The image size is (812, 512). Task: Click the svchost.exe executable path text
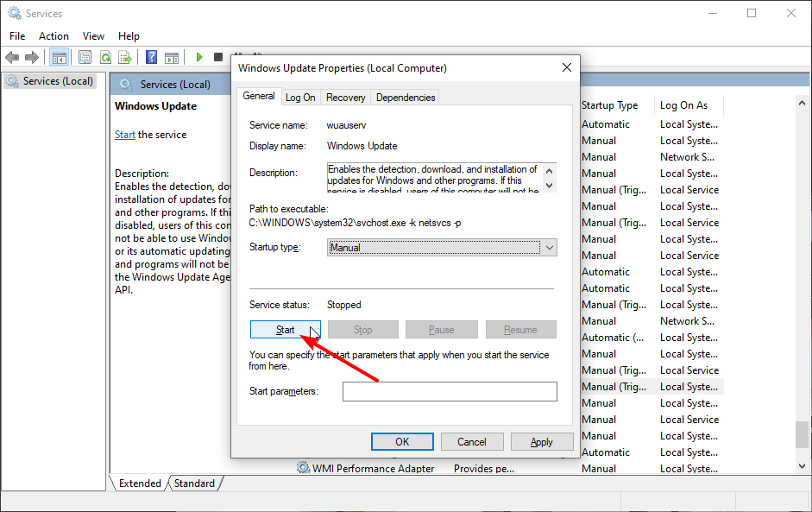356,223
